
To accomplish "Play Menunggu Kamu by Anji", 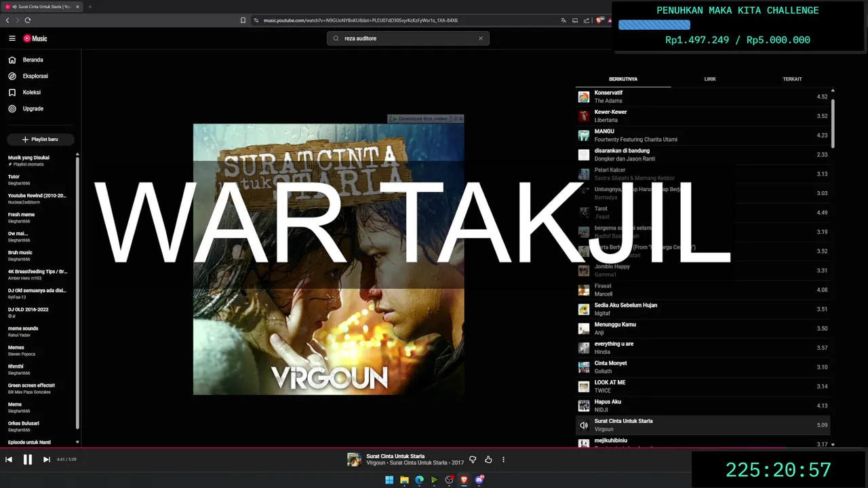I will point(703,329).
